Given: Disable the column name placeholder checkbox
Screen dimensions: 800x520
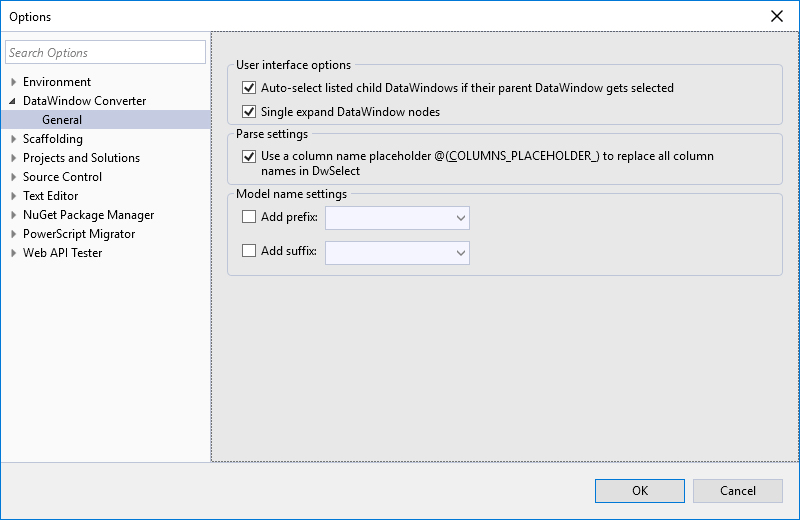Looking at the screenshot, I should coord(249,157).
